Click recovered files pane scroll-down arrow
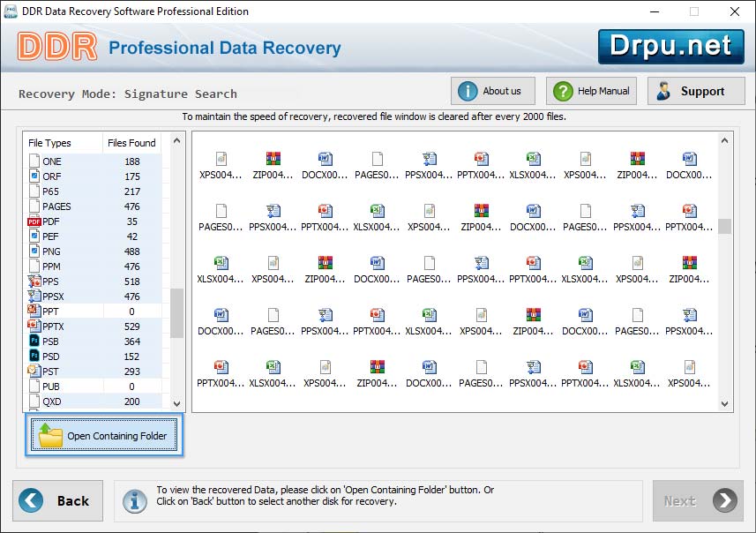756x533 pixels. pos(724,404)
